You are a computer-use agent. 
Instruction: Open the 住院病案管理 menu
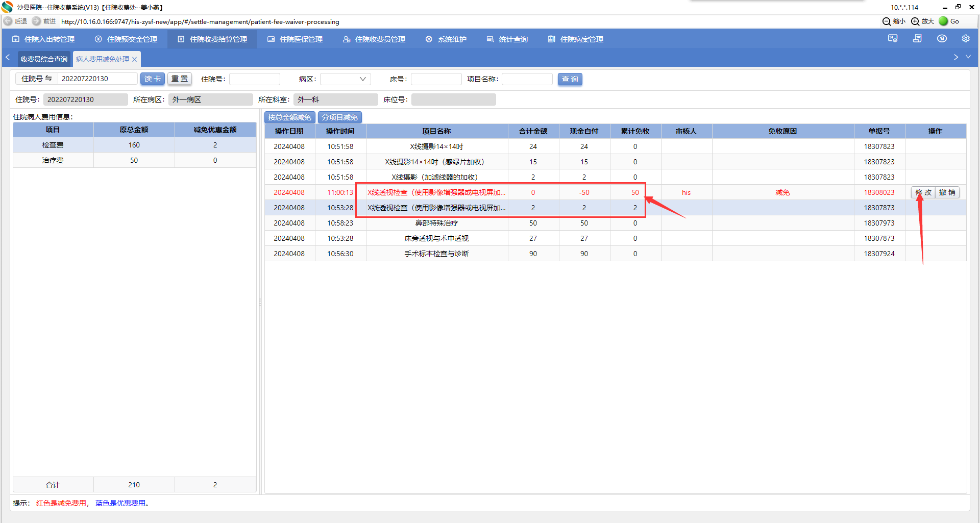coord(576,39)
